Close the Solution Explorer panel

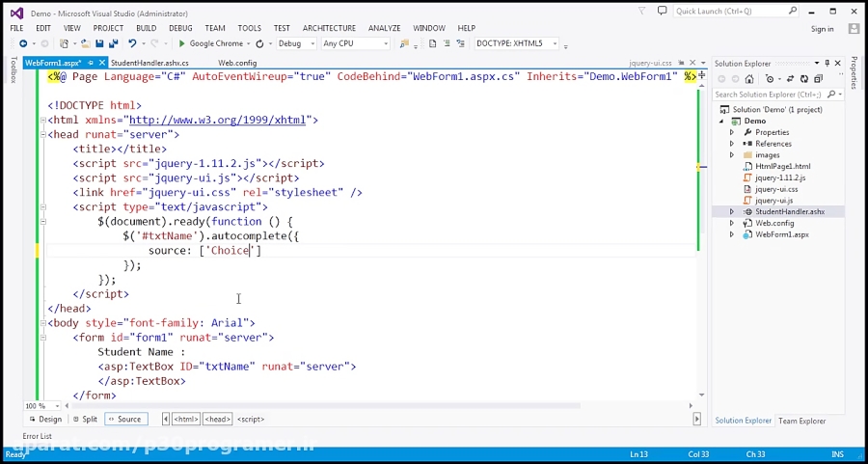click(x=837, y=63)
